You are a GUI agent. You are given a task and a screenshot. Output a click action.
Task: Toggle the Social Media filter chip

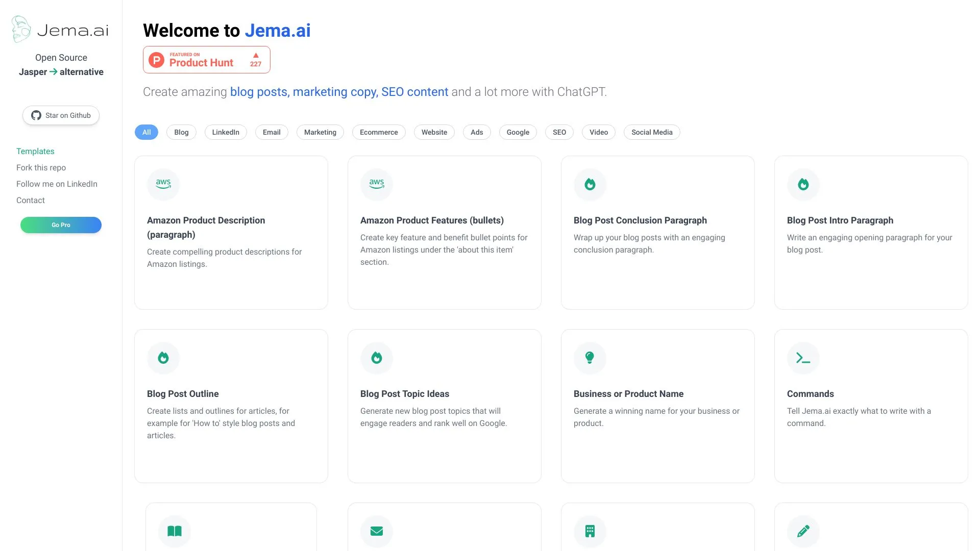coord(651,132)
